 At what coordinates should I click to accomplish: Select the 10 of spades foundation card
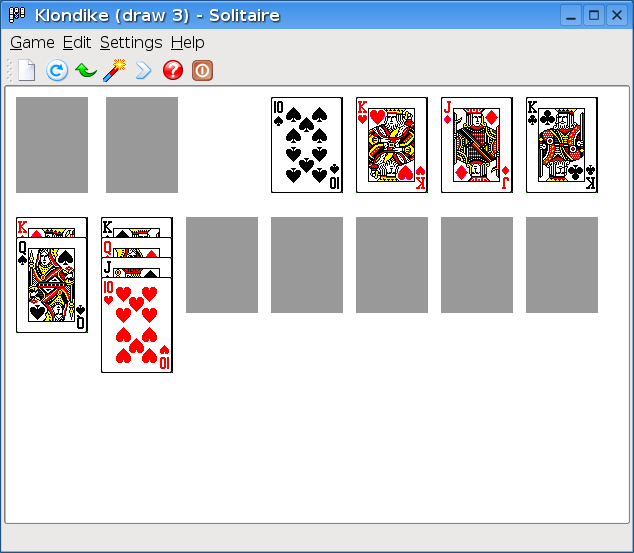pyautogui.click(x=307, y=145)
